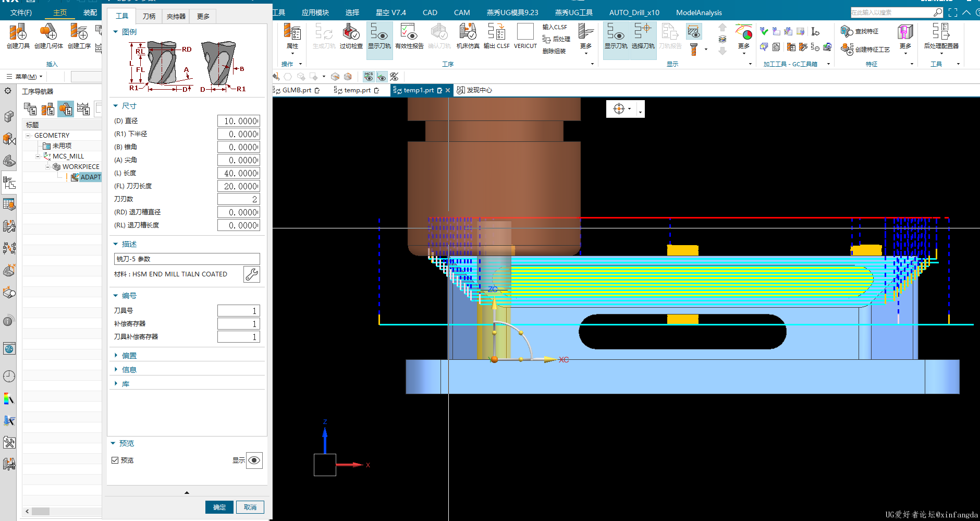Open the 后处理配置器 post configurator
The width and height of the screenshot is (980, 521).
click(941, 36)
